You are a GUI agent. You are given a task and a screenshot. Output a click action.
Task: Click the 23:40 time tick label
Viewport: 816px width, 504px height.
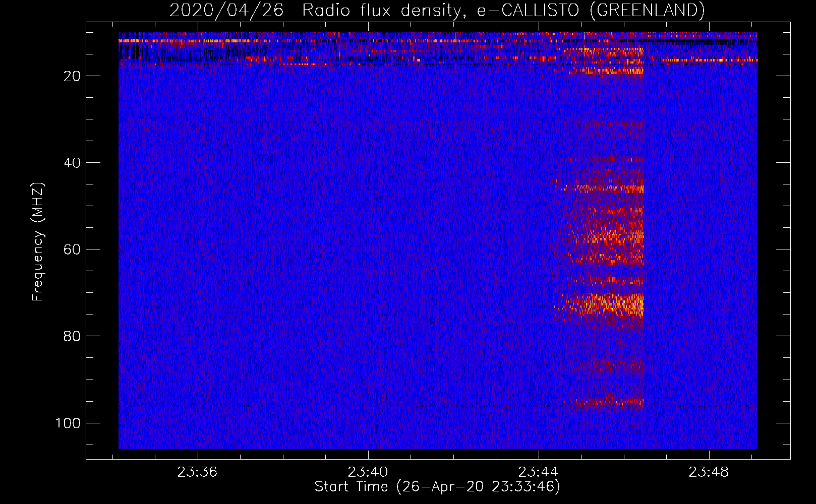(368, 472)
